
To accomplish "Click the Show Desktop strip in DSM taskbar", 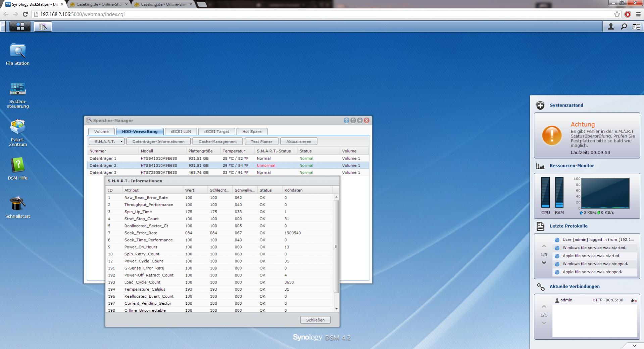I will pos(3,27).
